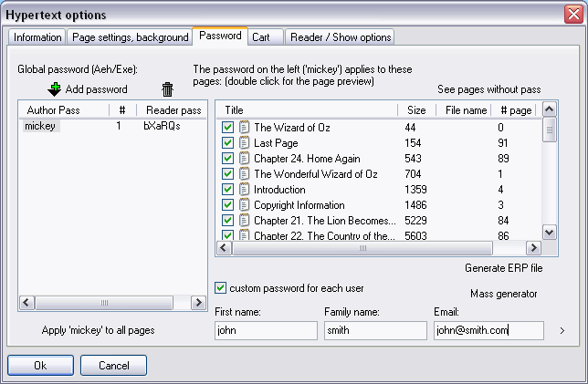Click page icon beside Introduction row
This screenshot has width=588, height=384.
[244, 189]
